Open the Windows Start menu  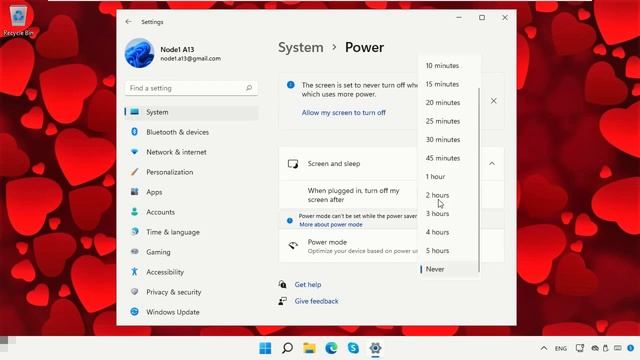pyautogui.click(x=265, y=348)
